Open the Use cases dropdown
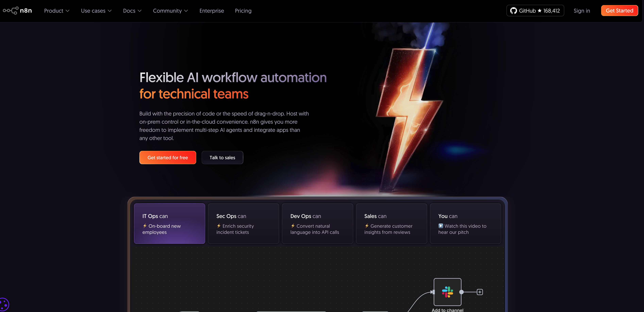 (96, 11)
